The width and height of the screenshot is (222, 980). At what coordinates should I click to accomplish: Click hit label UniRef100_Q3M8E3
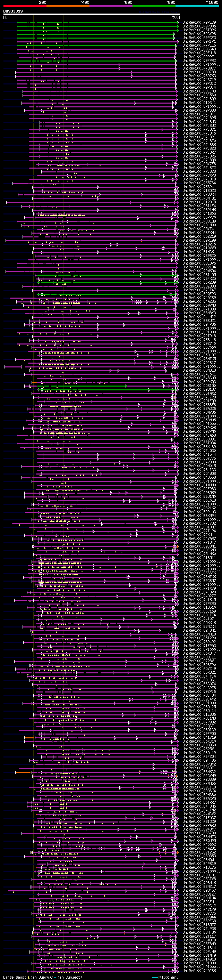[199, 370]
